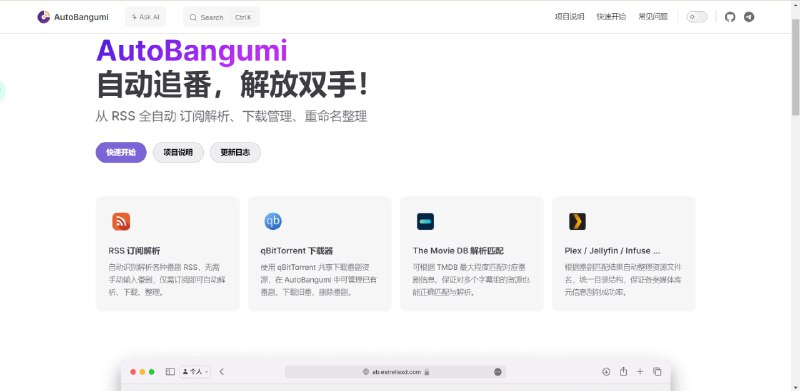800x391 pixels.
Task: Click the Search box in header
Action: pyautogui.click(x=221, y=17)
